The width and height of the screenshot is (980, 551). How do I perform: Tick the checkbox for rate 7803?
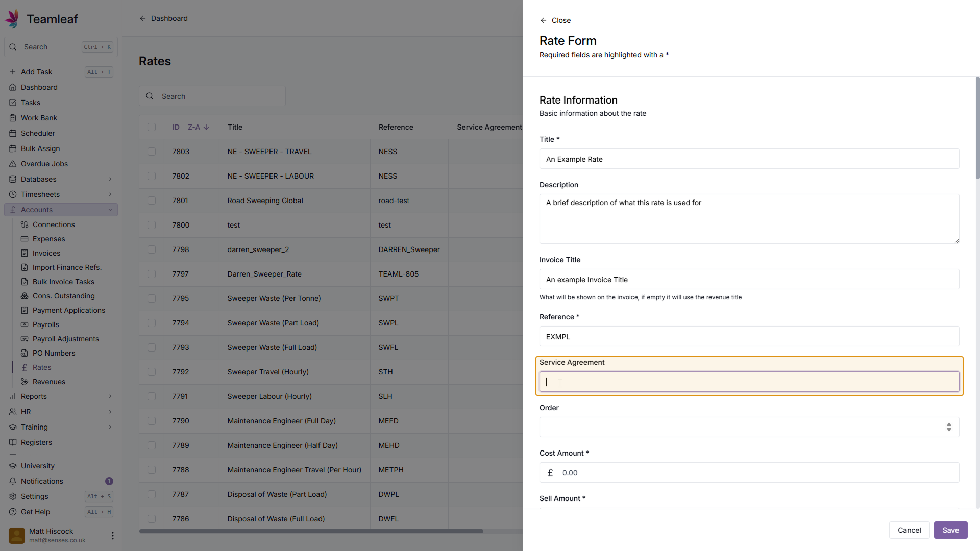(152, 152)
